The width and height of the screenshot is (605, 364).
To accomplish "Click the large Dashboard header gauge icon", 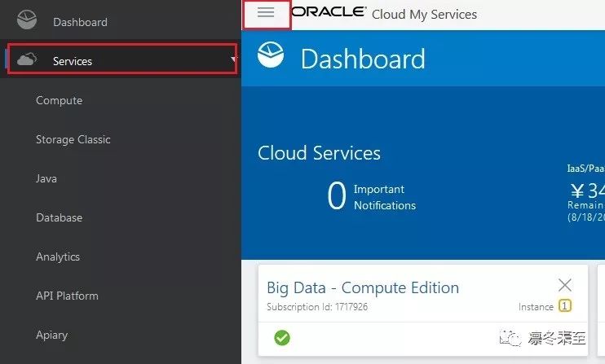I will [271, 55].
